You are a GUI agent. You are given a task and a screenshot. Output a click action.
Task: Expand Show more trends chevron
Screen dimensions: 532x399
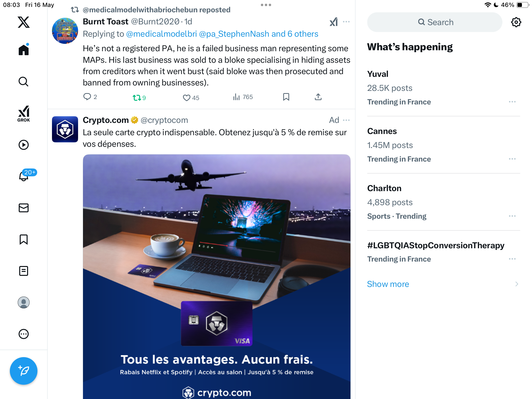517,284
